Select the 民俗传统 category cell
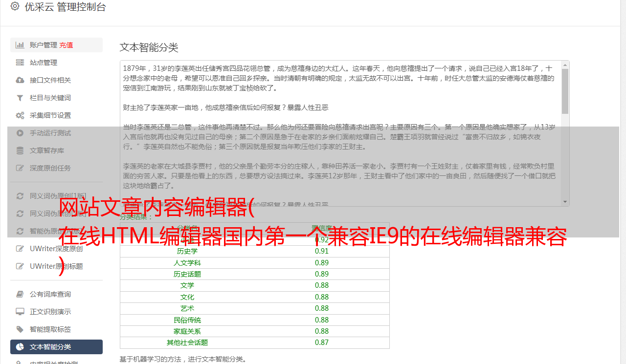626x364 pixels. coord(187,320)
